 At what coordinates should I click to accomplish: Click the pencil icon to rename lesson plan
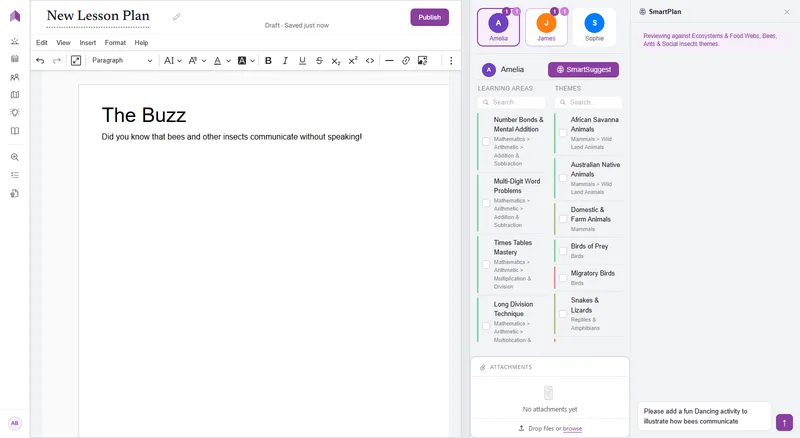(177, 17)
